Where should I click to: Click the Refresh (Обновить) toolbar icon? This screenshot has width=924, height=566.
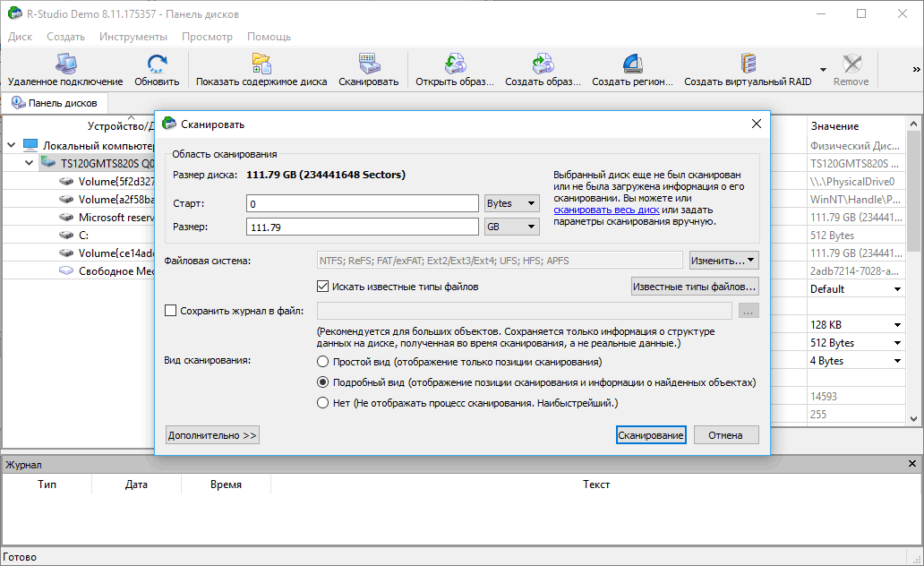point(157,63)
